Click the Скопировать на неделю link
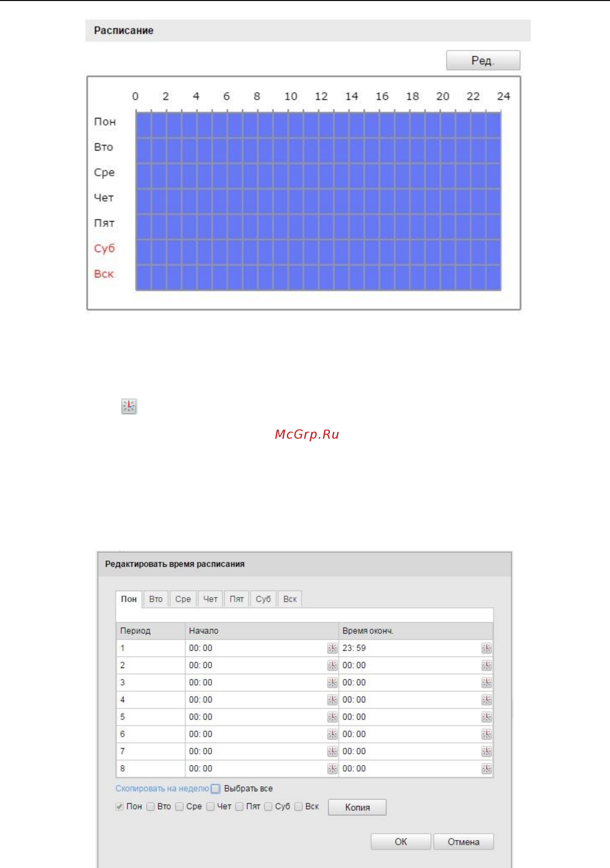610x868 pixels. click(x=162, y=789)
